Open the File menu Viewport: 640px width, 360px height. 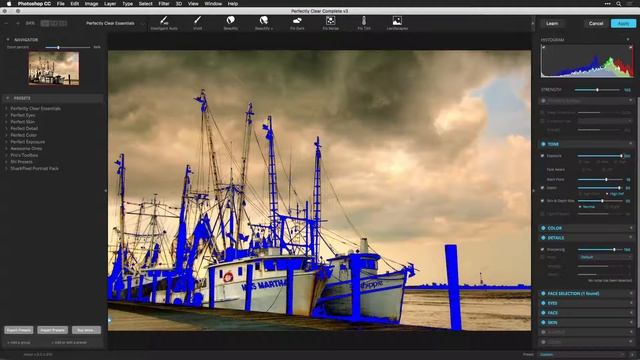60,4
